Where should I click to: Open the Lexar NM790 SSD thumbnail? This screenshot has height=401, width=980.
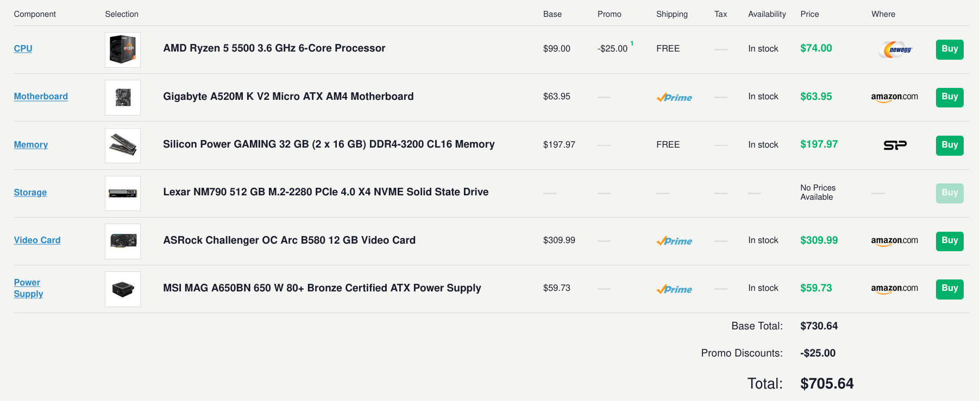click(123, 193)
